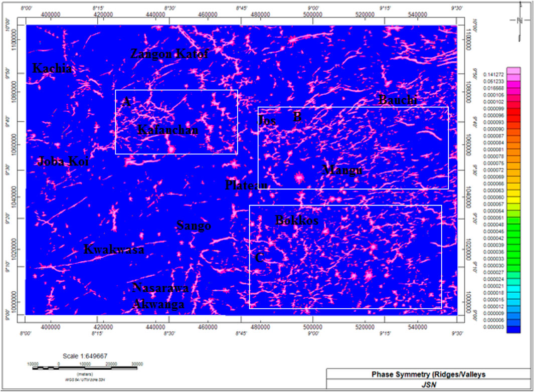The height and width of the screenshot is (392, 534).
Task: Click the Kachia place label
Action: tap(53, 69)
